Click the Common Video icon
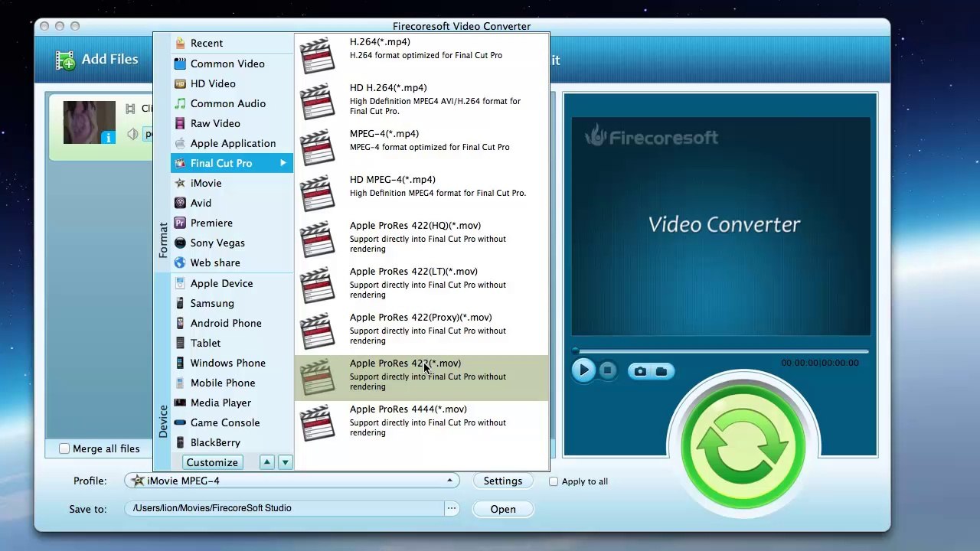The width and height of the screenshot is (980, 551). coord(180,64)
